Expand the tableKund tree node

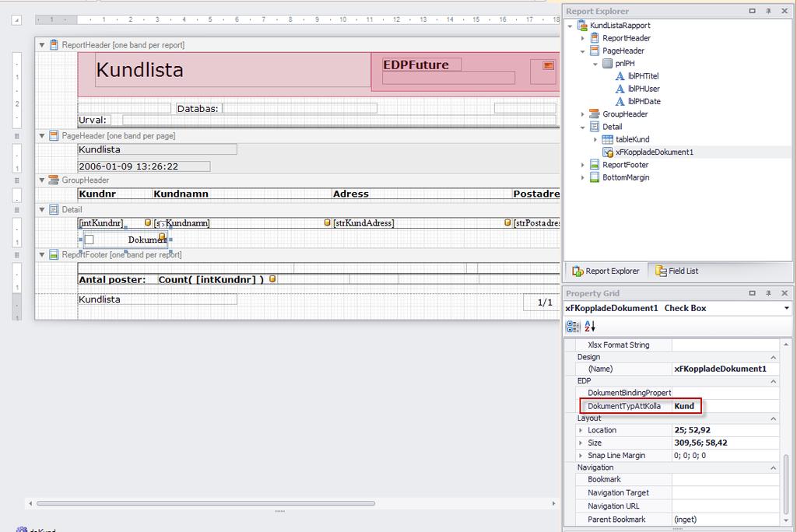click(x=595, y=139)
